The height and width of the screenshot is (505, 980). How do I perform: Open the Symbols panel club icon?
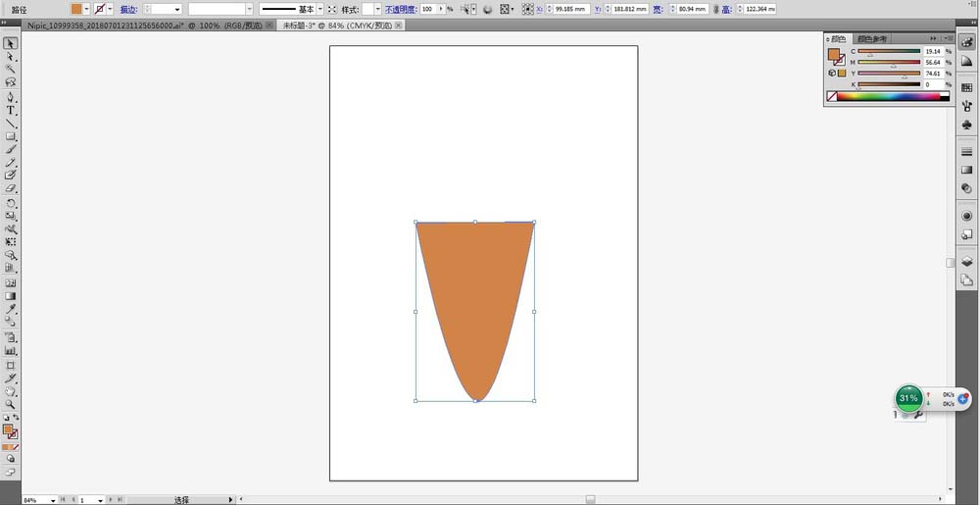967,125
